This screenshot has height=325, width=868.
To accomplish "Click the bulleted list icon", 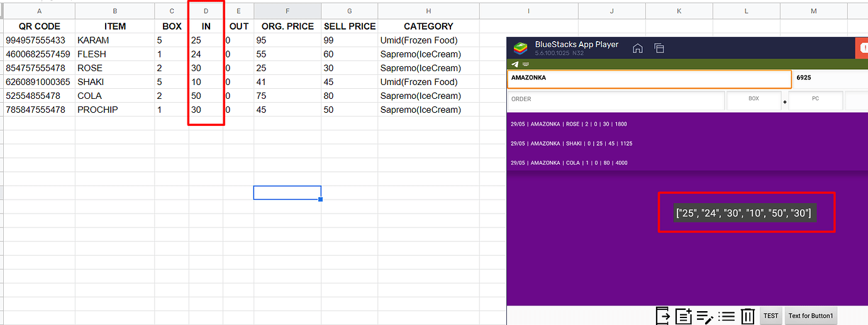I will [x=726, y=316].
